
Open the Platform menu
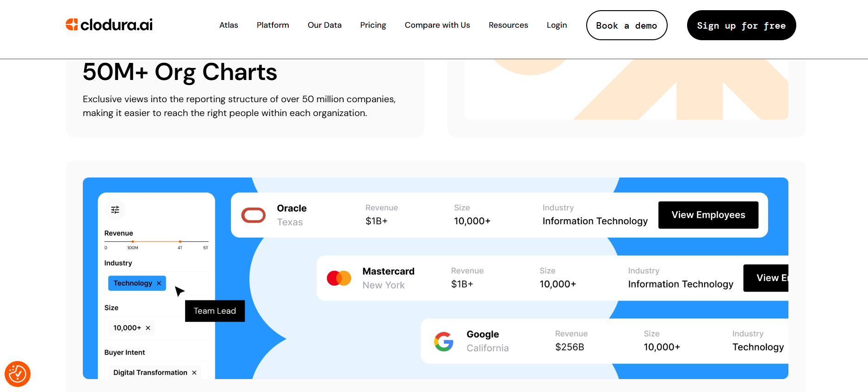point(273,25)
